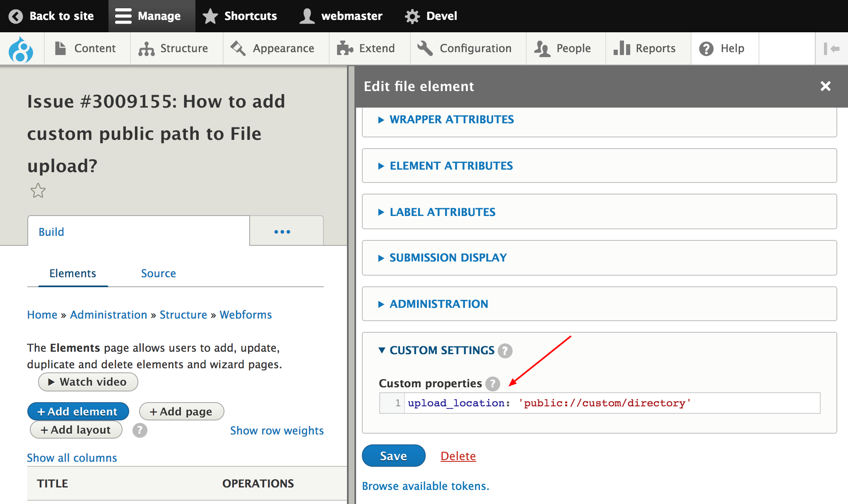Click help icon next to Custom properties
The image size is (848, 504).
click(493, 384)
